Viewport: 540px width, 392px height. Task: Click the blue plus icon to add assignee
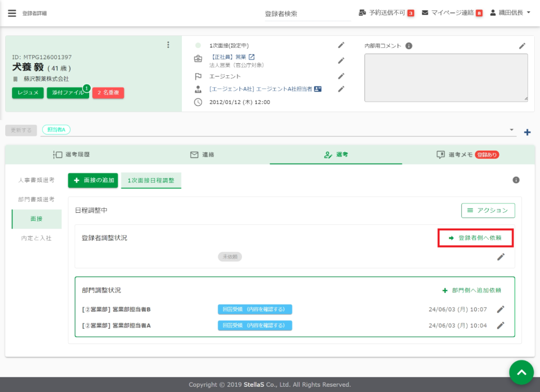[x=527, y=132]
